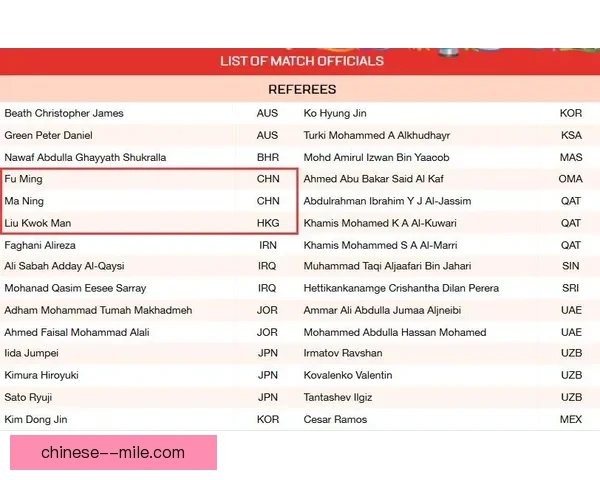Select referee name 'Beath Christopher James'

pyautogui.click(x=64, y=113)
